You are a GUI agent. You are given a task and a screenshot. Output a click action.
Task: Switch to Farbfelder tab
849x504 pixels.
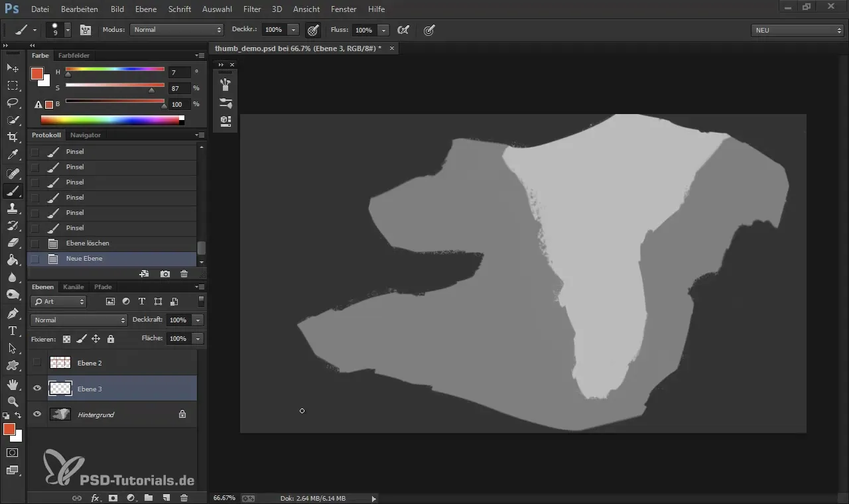click(x=74, y=56)
